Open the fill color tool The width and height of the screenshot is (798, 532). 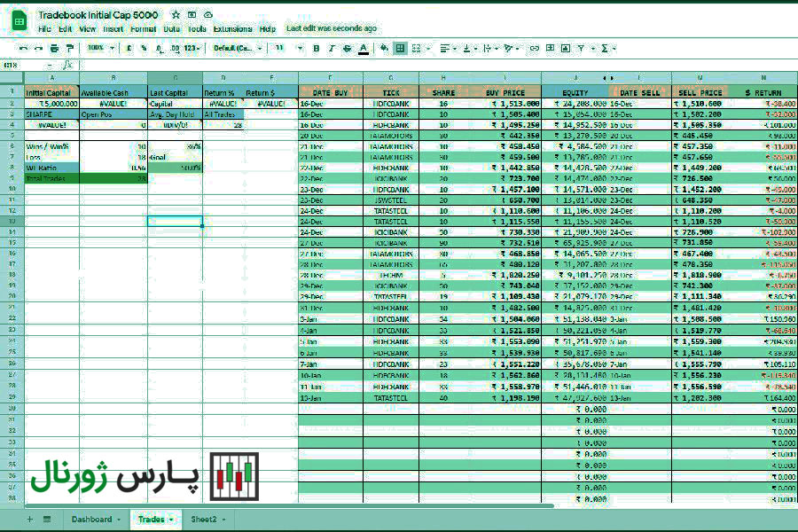[384, 49]
